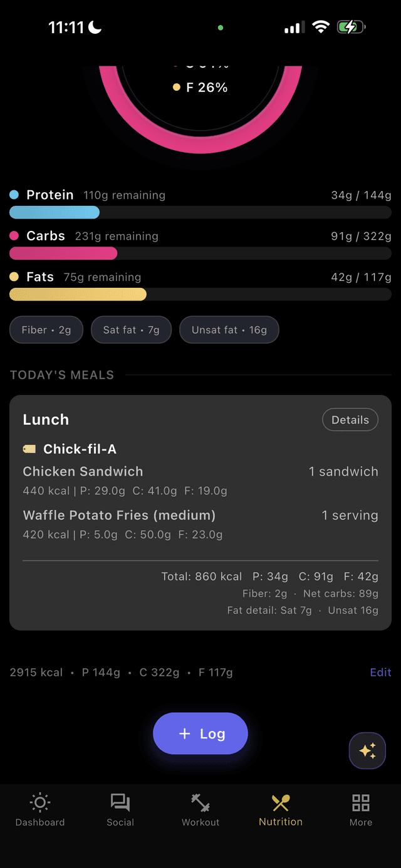This screenshot has width=401, height=868.
Task: Tap the plus icon inside Log button
Action: click(x=184, y=733)
